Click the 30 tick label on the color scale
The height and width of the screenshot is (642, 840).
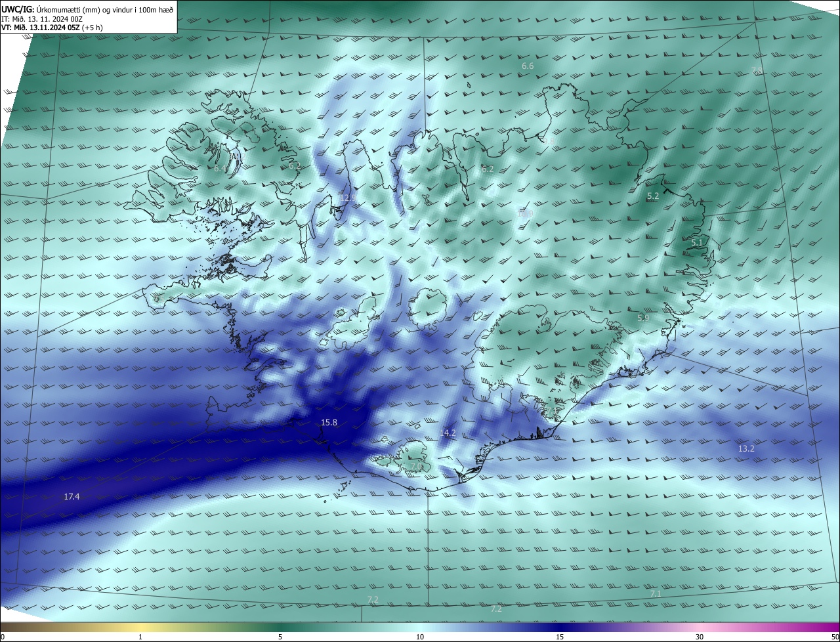700,637
